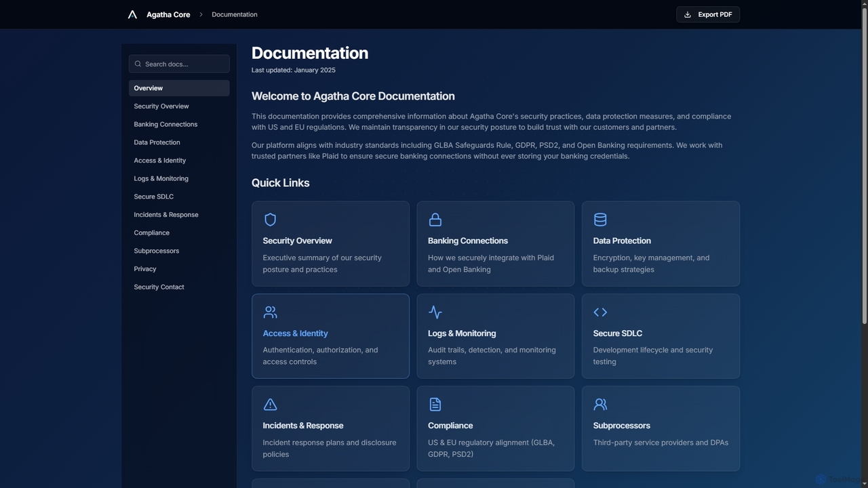The width and height of the screenshot is (868, 488).
Task: Navigate to Secure SDLC in sidebar
Action: coord(179,197)
